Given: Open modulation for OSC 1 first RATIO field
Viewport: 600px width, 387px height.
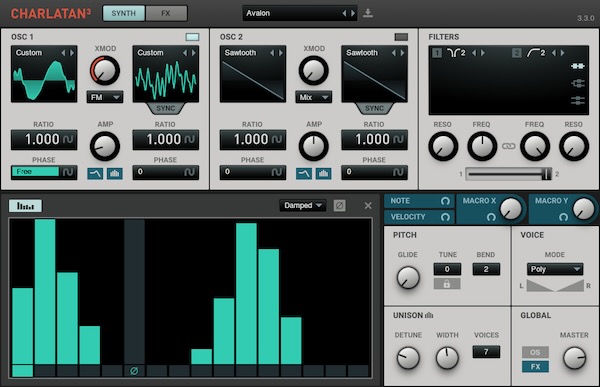Looking at the screenshot, I should pyautogui.click(x=68, y=139).
